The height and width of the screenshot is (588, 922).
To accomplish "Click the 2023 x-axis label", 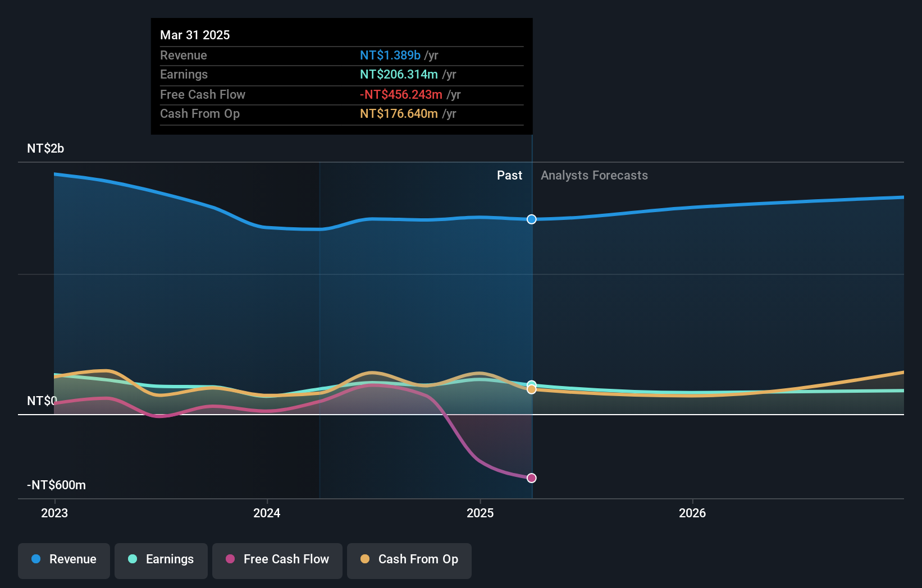I will (x=54, y=513).
